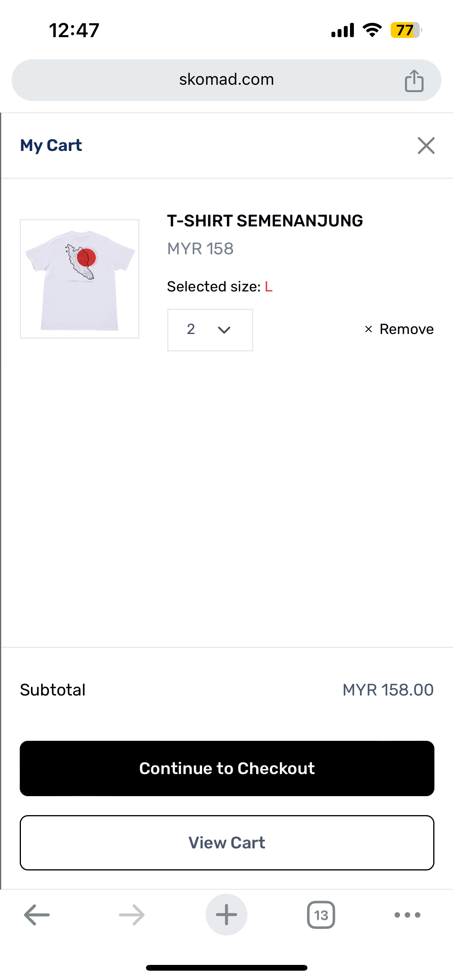The image size is (453, 980).
Task: Tap the My Cart heading
Action: click(51, 146)
